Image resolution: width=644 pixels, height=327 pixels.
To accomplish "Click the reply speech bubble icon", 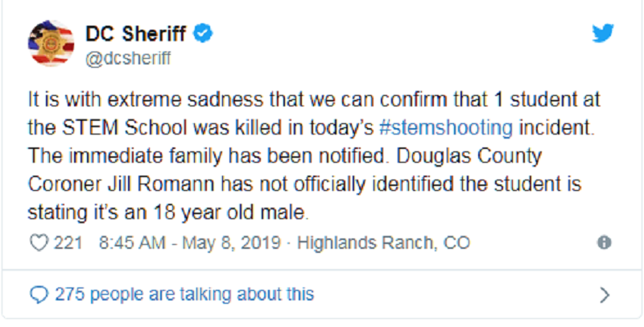I will [39, 295].
